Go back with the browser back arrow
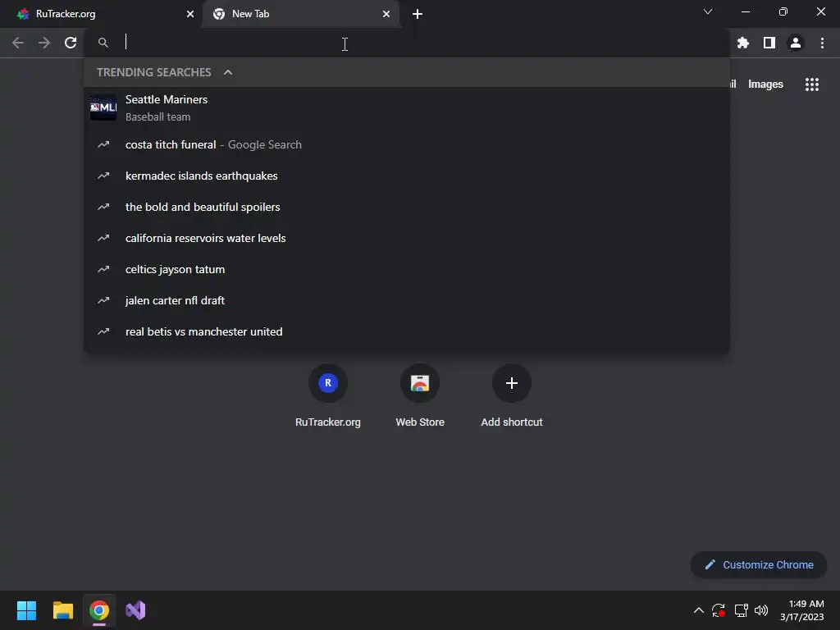840x630 pixels. [x=18, y=43]
